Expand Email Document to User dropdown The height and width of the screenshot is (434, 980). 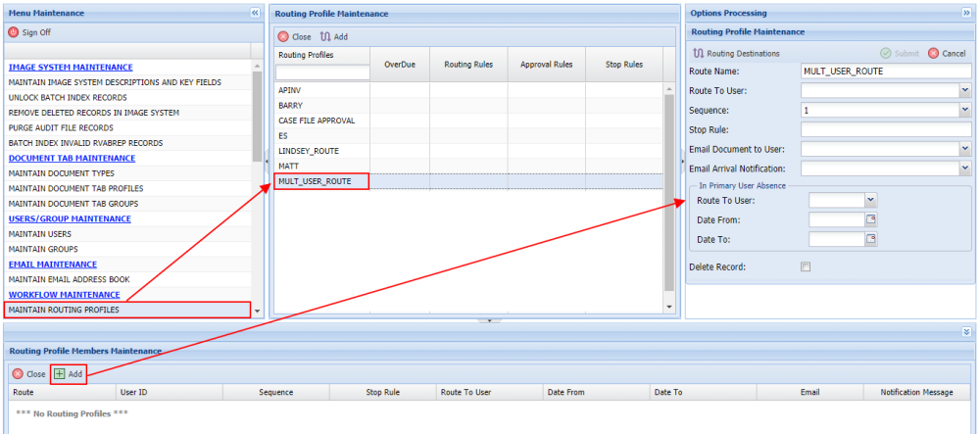(965, 149)
